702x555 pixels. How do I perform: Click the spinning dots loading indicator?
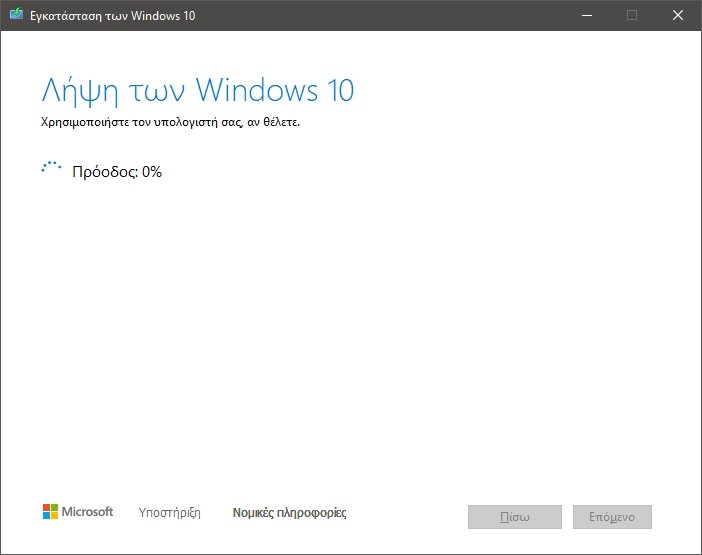click(51, 170)
